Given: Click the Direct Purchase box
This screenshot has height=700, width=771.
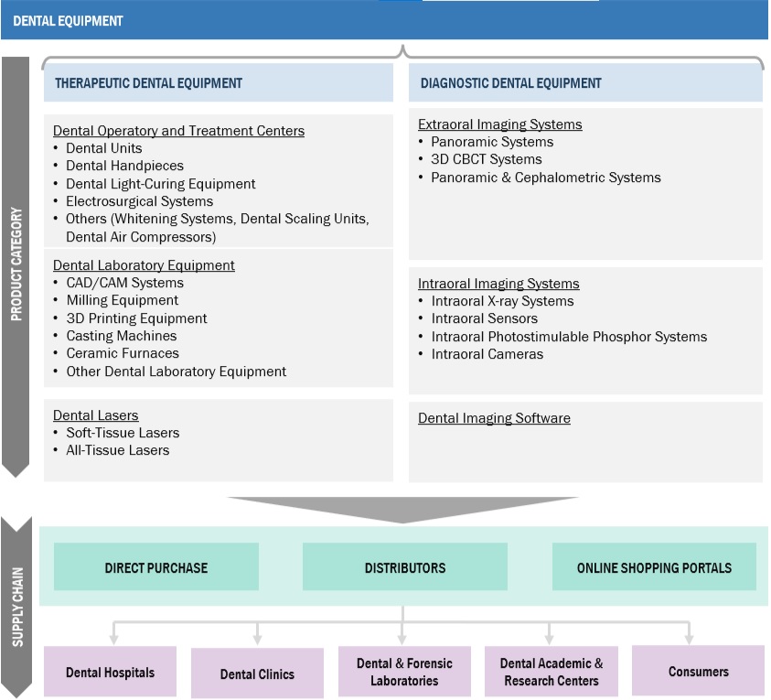Looking at the screenshot, I should point(156,567).
